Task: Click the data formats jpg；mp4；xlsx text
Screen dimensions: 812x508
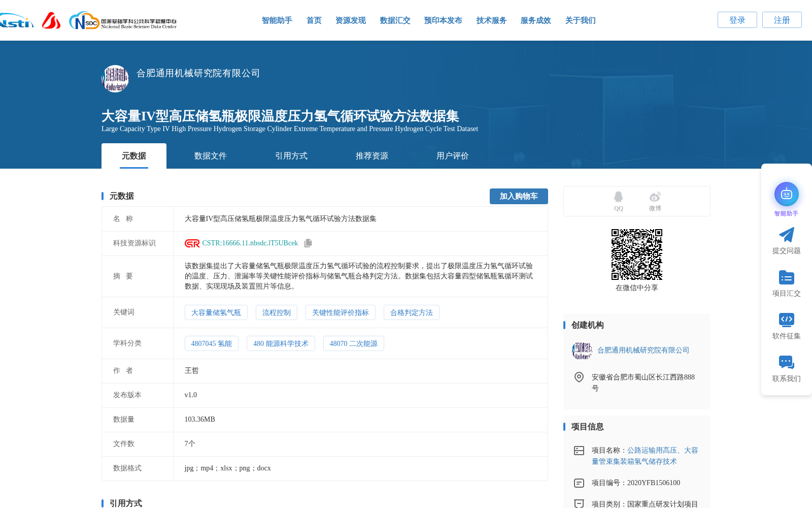Action: (228, 468)
